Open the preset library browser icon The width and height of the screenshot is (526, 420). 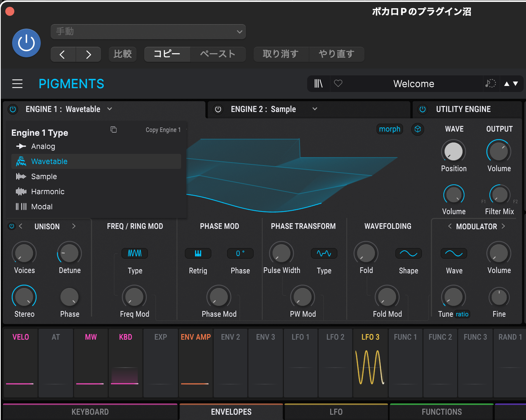click(319, 84)
